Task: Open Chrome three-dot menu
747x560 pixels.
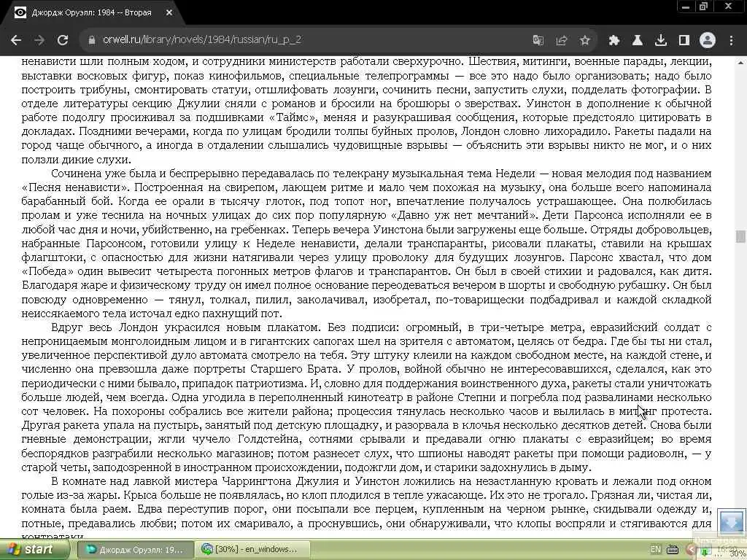Action: pos(731,40)
